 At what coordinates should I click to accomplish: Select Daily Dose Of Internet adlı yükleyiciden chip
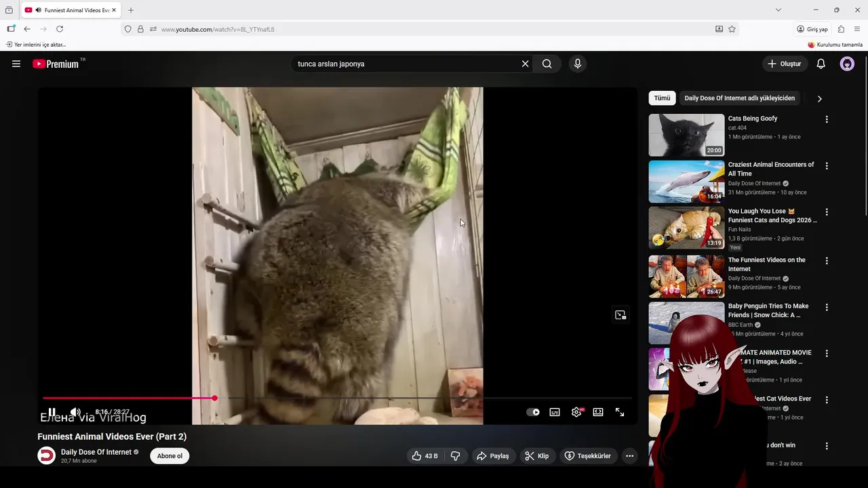(739, 98)
